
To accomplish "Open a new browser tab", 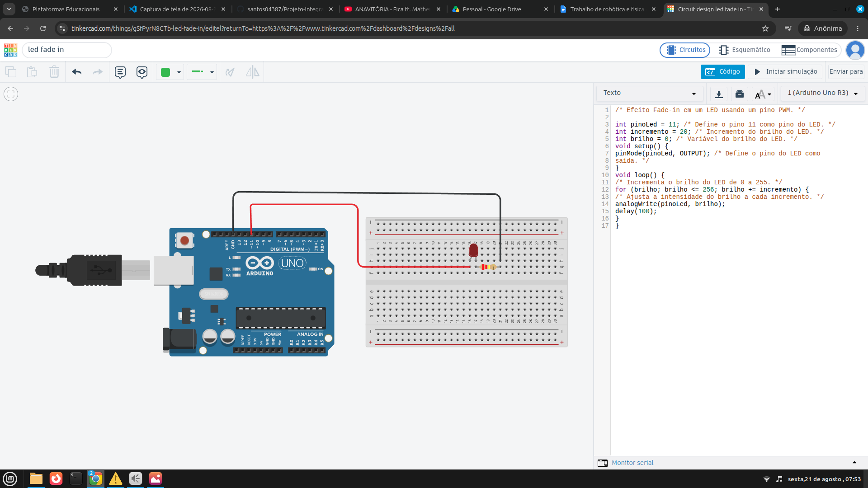I will [x=778, y=9].
